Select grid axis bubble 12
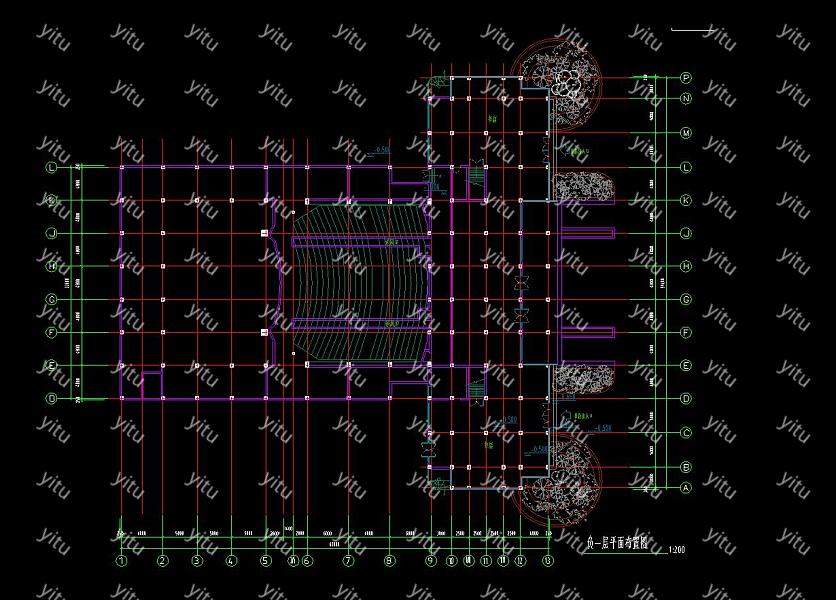Image resolution: width=836 pixels, height=600 pixels. tap(520, 561)
